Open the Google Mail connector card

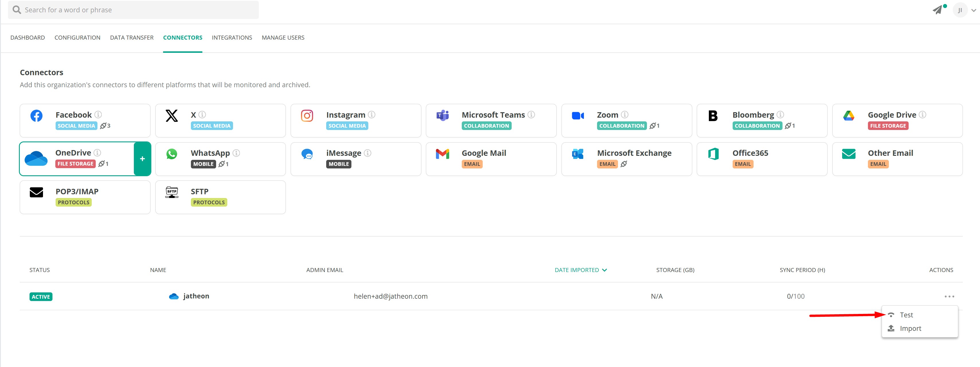point(491,159)
